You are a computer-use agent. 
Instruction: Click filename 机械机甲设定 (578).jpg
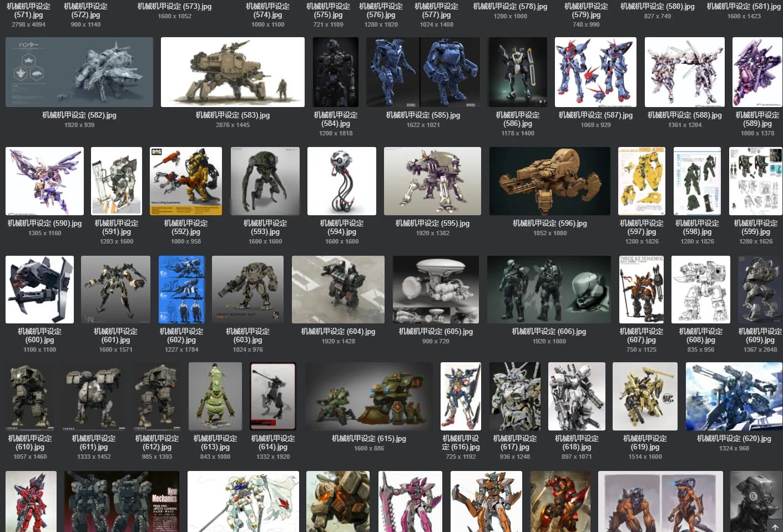point(510,7)
